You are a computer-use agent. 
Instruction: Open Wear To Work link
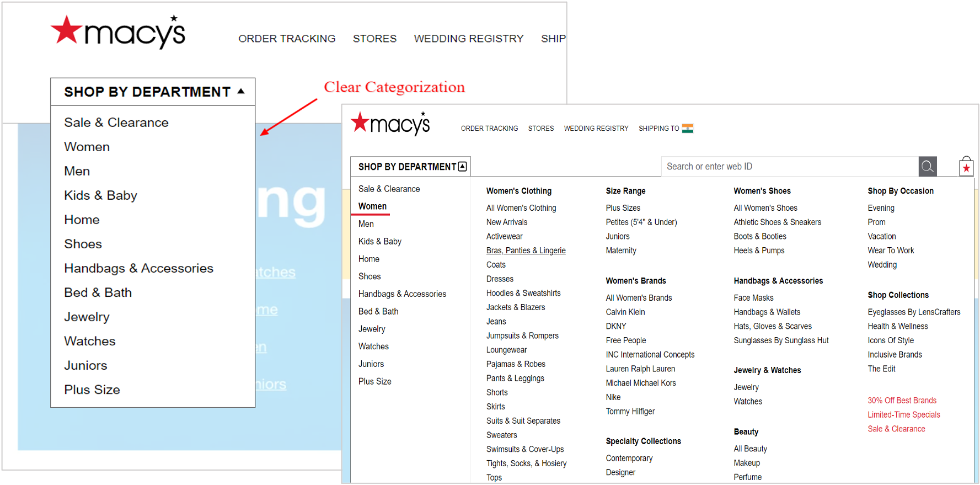[x=891, y=251]
